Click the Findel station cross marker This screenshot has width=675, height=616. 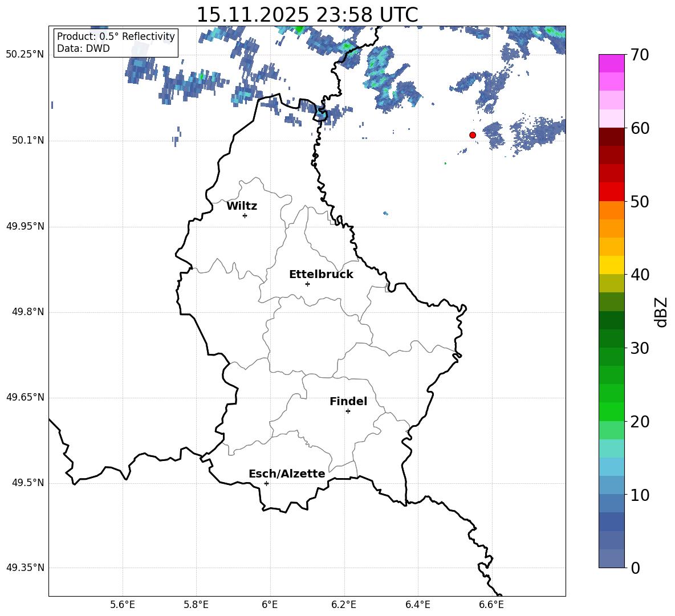click(x=348, y=411)
